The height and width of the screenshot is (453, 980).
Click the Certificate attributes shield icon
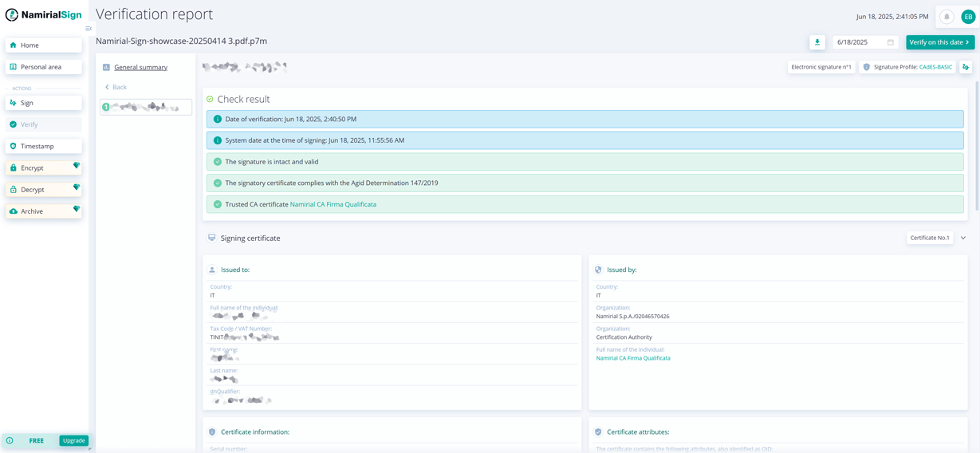(598, 431)
